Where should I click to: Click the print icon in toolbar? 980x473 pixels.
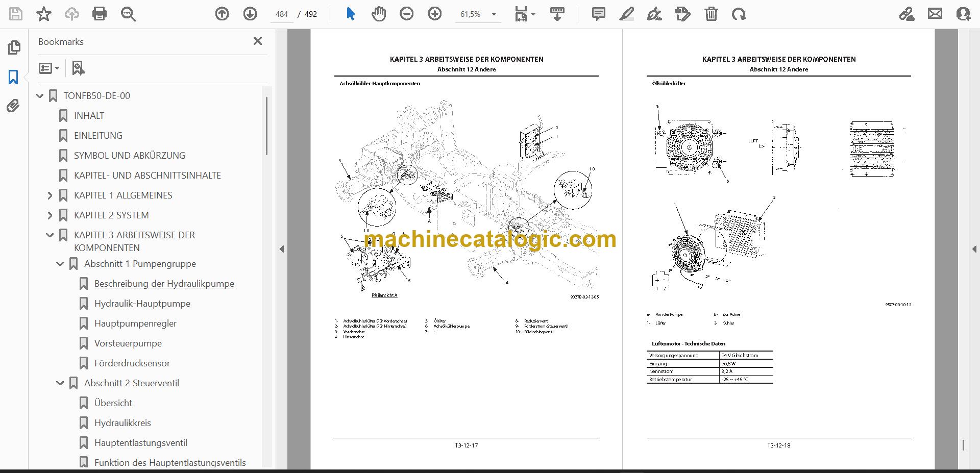point(100,14)
